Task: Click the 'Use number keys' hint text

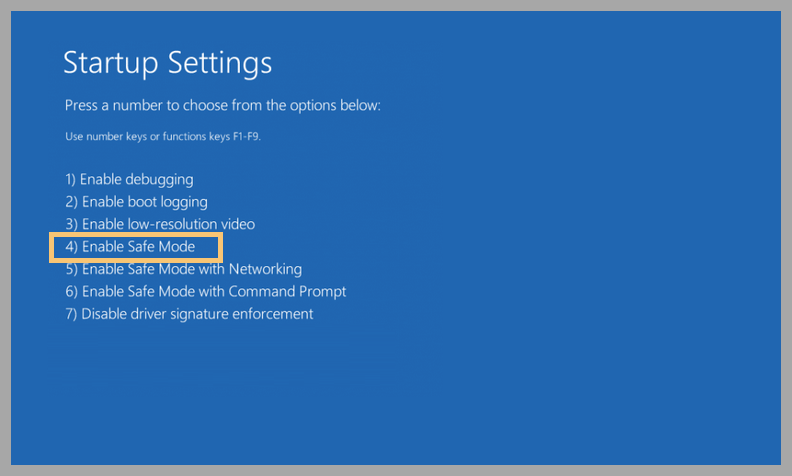Action: [x=163, y=136]
